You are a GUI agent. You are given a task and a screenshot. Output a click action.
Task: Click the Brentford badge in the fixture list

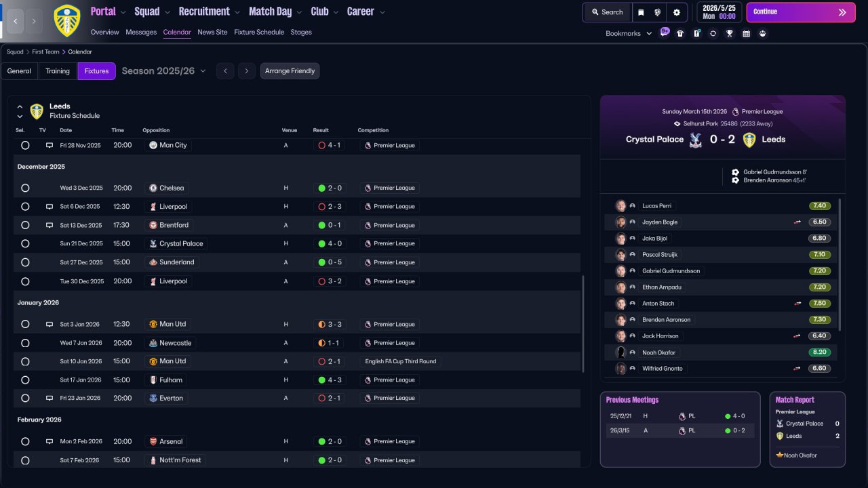coord(153,225)
